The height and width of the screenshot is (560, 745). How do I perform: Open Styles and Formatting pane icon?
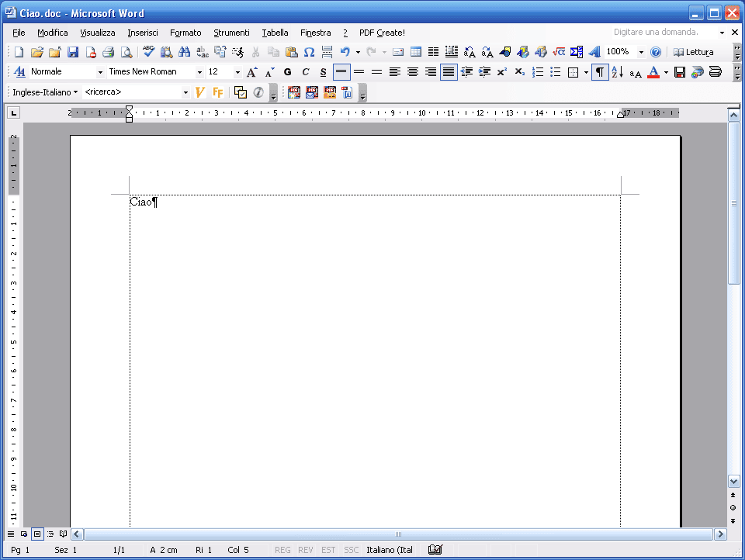point(19,72)
